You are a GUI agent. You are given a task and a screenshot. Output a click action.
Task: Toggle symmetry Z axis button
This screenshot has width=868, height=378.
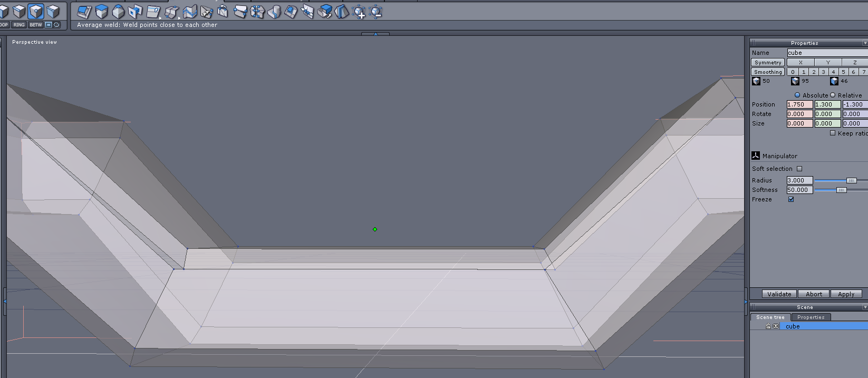coord(855,62)
